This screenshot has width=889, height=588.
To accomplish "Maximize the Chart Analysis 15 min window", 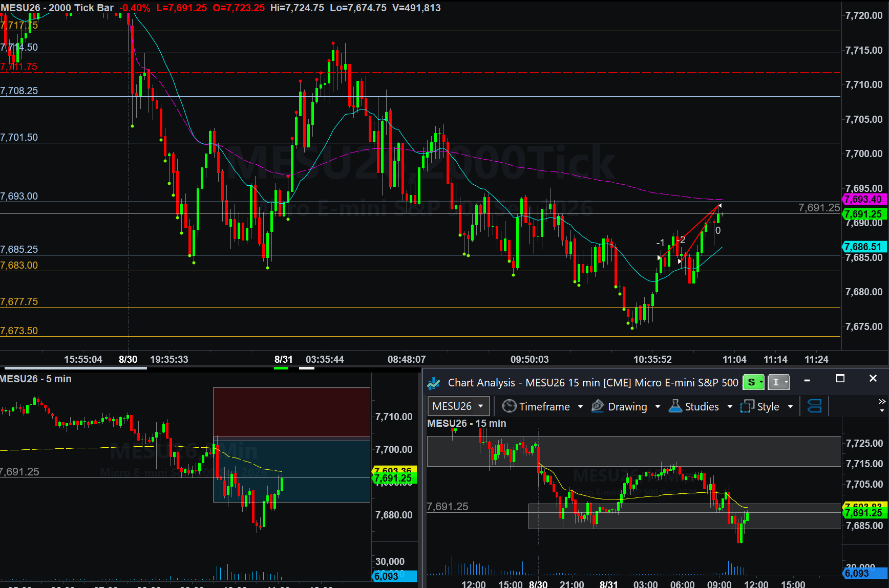I will 840,379.
